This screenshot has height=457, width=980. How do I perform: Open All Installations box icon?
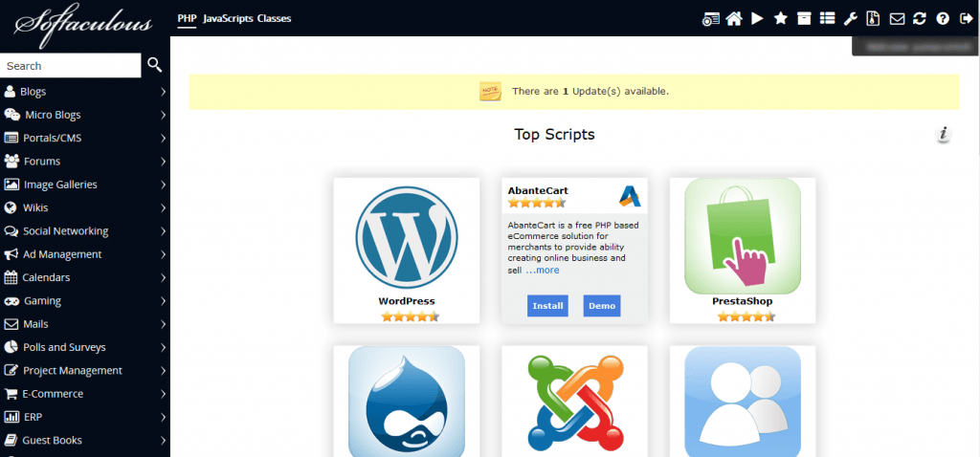804,19
